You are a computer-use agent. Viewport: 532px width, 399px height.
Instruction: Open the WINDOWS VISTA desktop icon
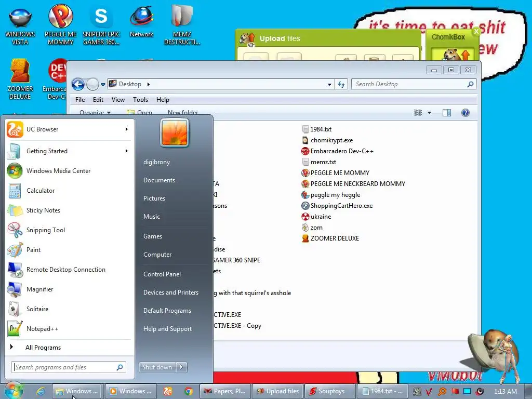(x=20, y=26)
